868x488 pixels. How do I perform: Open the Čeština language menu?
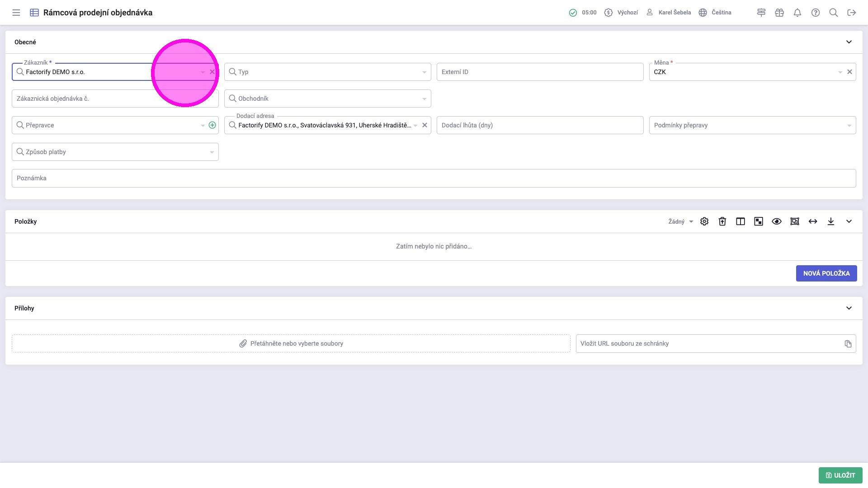click(715, 13)
